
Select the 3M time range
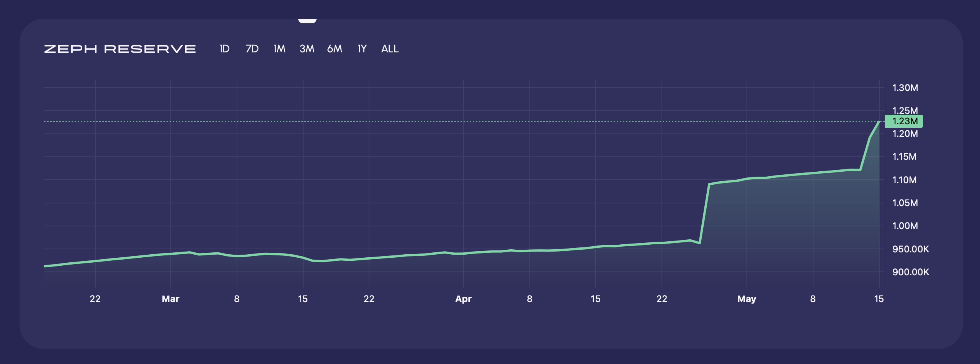307,49
